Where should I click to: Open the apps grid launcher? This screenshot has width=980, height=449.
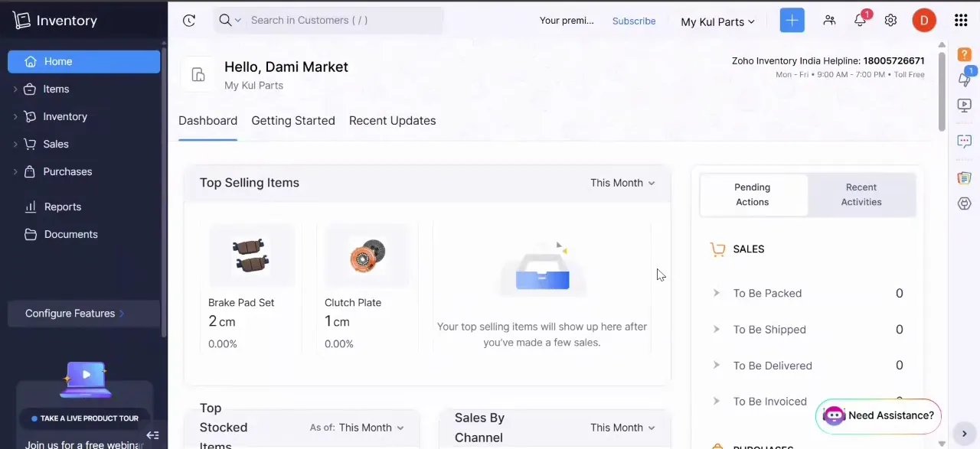(x=961, y=21)
